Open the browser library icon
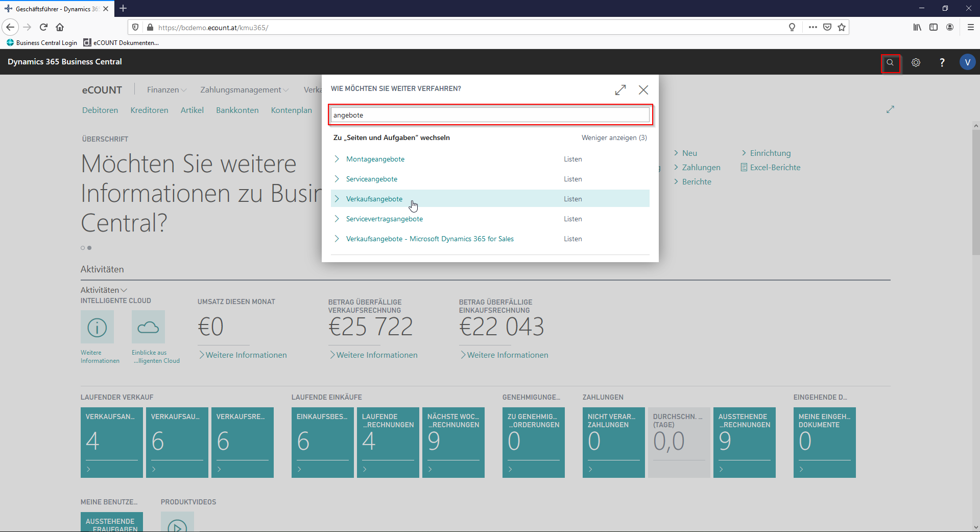Screen dimensions: 980x532 pyautogui.click(x=917, y=27)
